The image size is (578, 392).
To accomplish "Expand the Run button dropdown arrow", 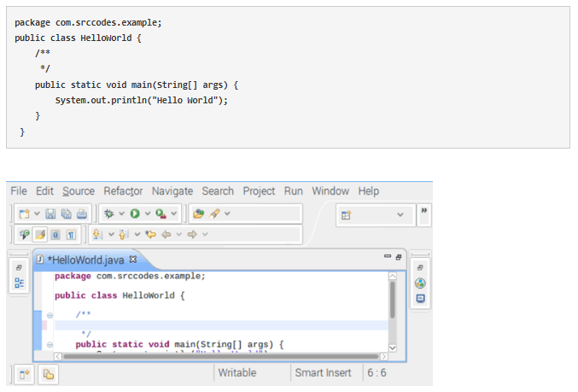I will point(147,214).
